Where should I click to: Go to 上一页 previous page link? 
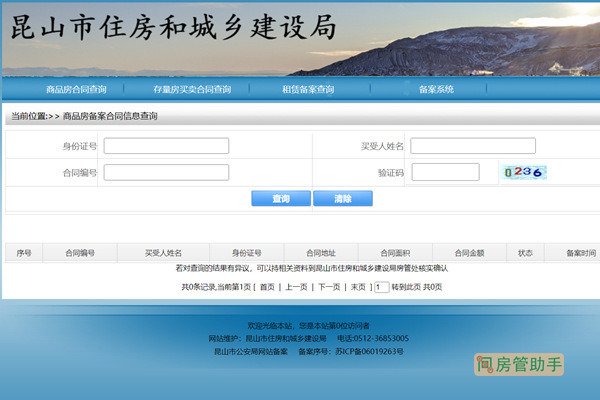click(296, 287)
